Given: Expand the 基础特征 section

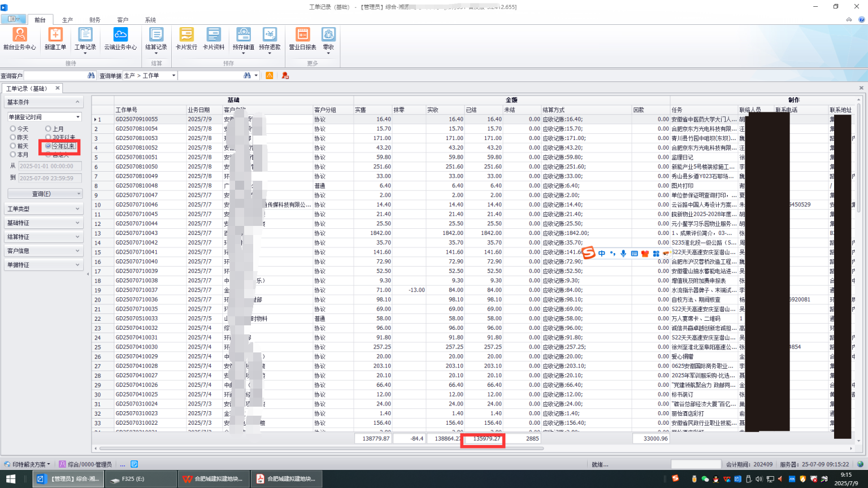Looking at the screenshot, I should [x=44, y=223].
